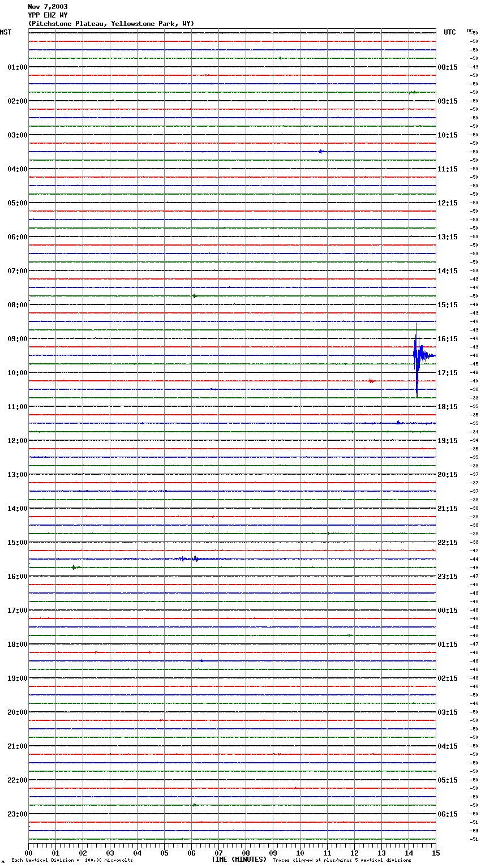This screenshot has height=868, width=481.
Task: Click the green blip near minute 6 before 08:00
Action: pyautogui.click(x=194, y=296)
